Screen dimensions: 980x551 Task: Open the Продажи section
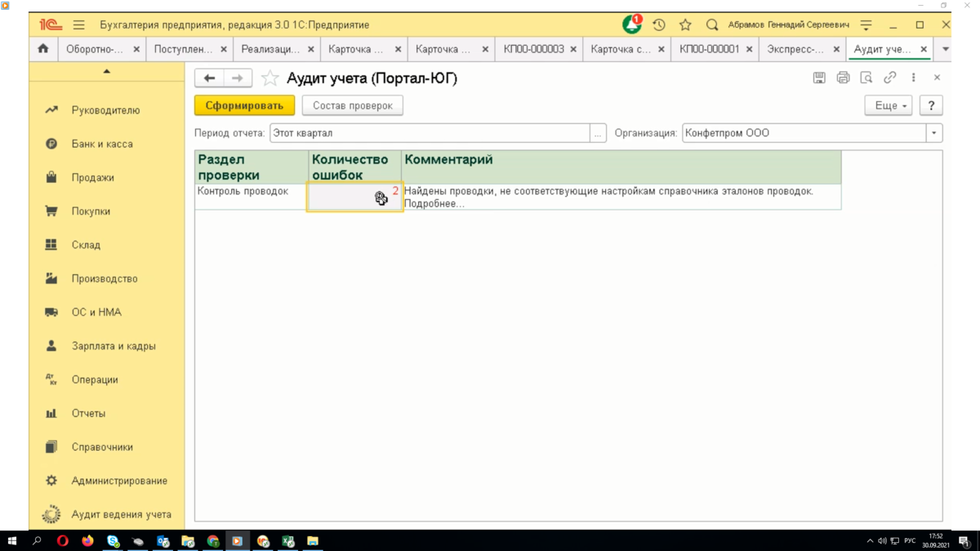[x=92, y=177]
